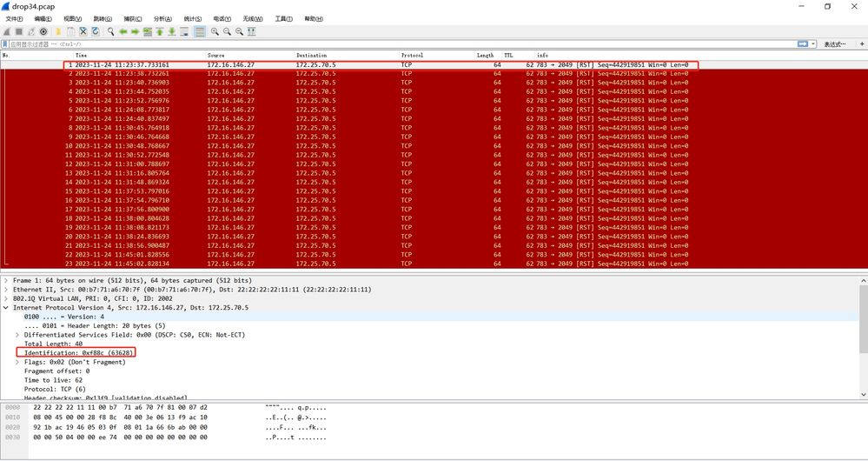Stop the running capture

(19, 31)
